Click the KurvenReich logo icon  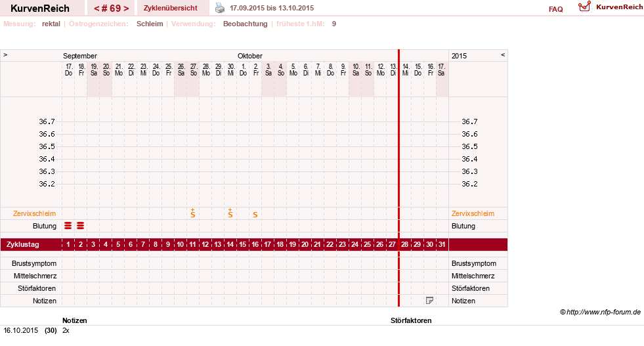[584, 7]
